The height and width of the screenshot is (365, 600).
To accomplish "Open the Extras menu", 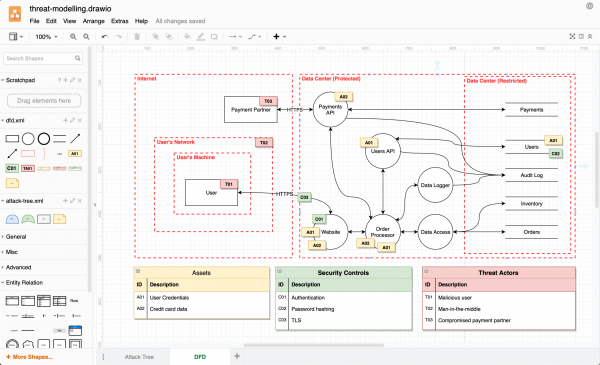I will (119, 21).
